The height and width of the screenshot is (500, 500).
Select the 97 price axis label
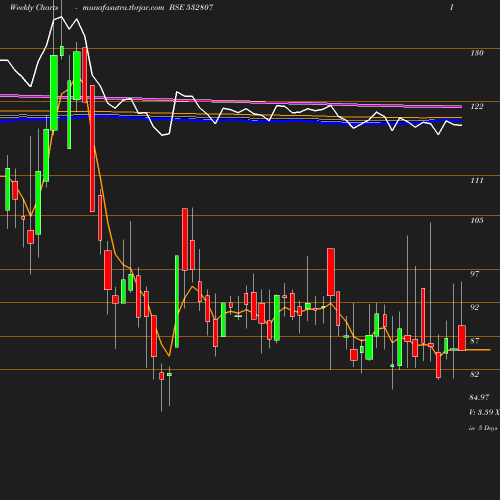point(475,274)
